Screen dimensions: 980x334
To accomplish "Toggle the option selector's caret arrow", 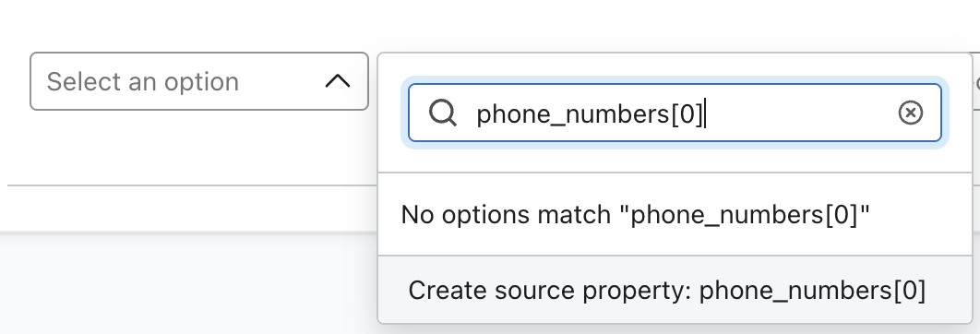I will point(338,81).
